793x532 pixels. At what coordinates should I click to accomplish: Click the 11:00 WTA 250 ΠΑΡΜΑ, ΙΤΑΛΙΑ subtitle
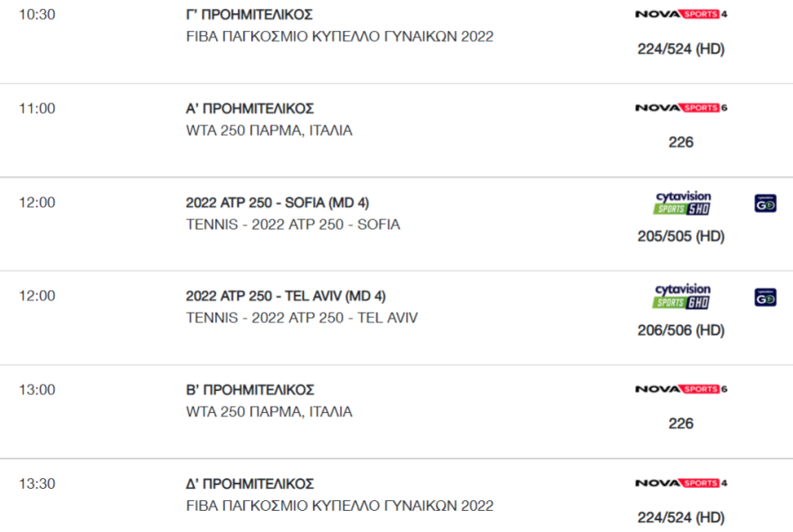coord(269,130)
